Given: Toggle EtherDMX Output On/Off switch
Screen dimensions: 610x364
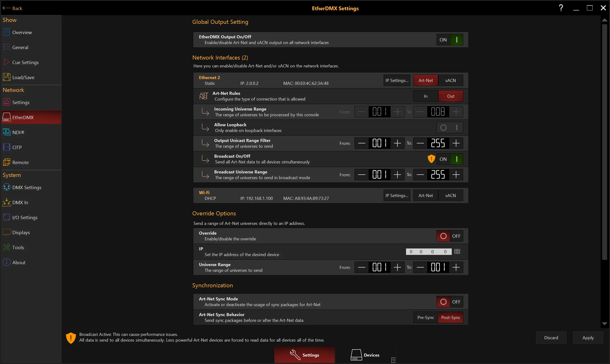Looking at the screenshot, I should 450,40.
